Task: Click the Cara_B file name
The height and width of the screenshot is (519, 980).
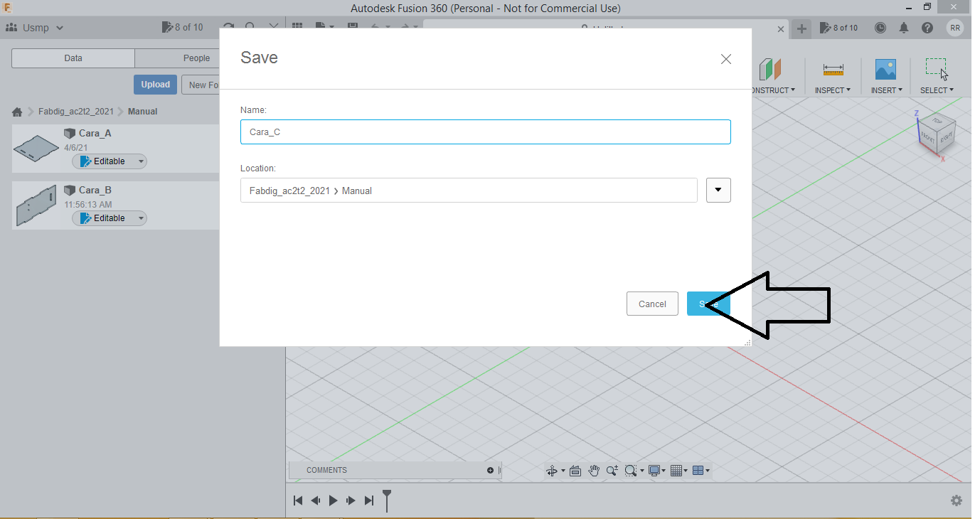Action: (95, 190)
